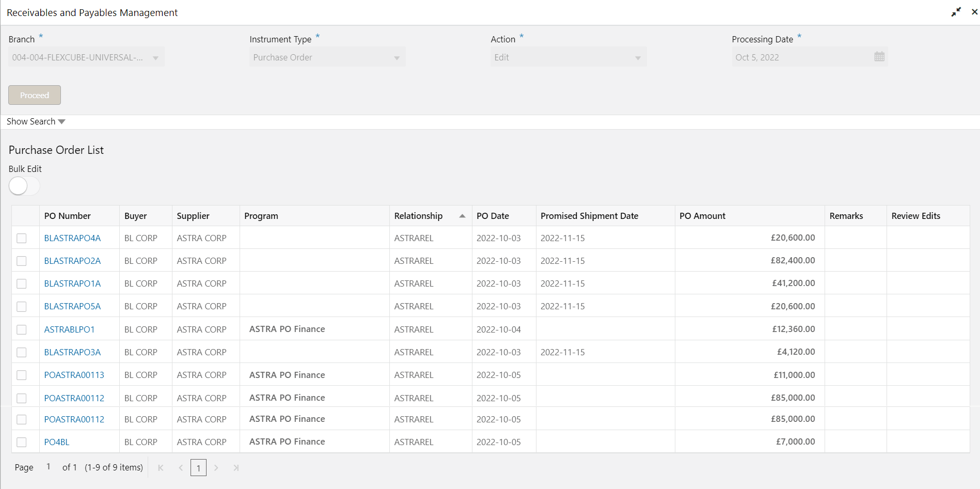Go to previous page of results

coord(181,468)
